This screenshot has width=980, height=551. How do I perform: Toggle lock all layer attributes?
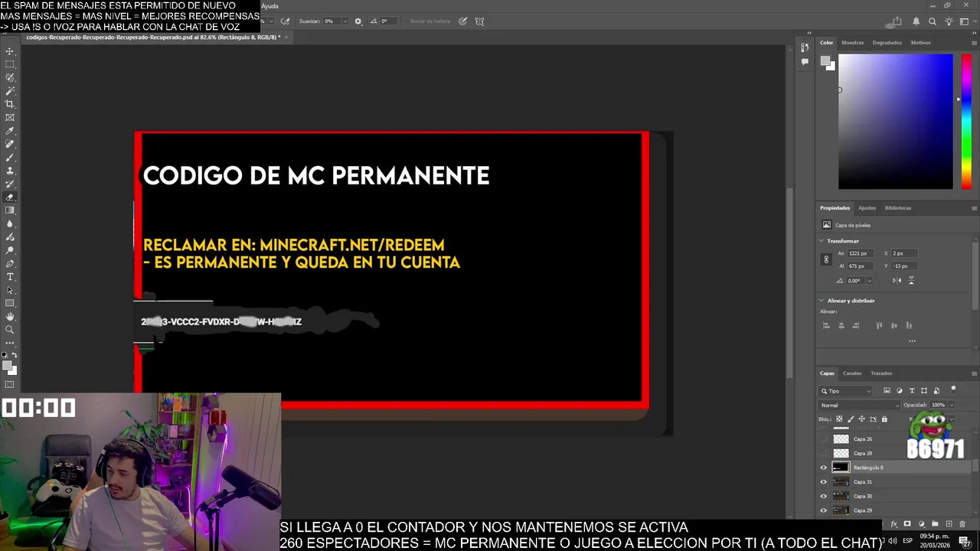point(884,419)
